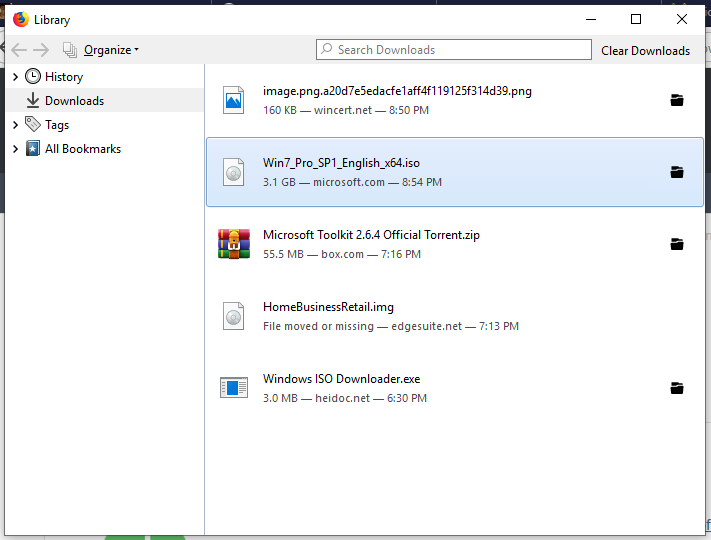Select Win7_Pro_SP1_English_x64.iso download entry
This screenshot has height=540, width=711.
click(455, 172)
